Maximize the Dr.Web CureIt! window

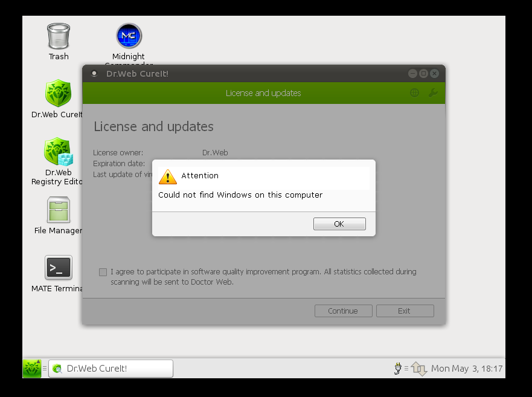pos(423,73)
